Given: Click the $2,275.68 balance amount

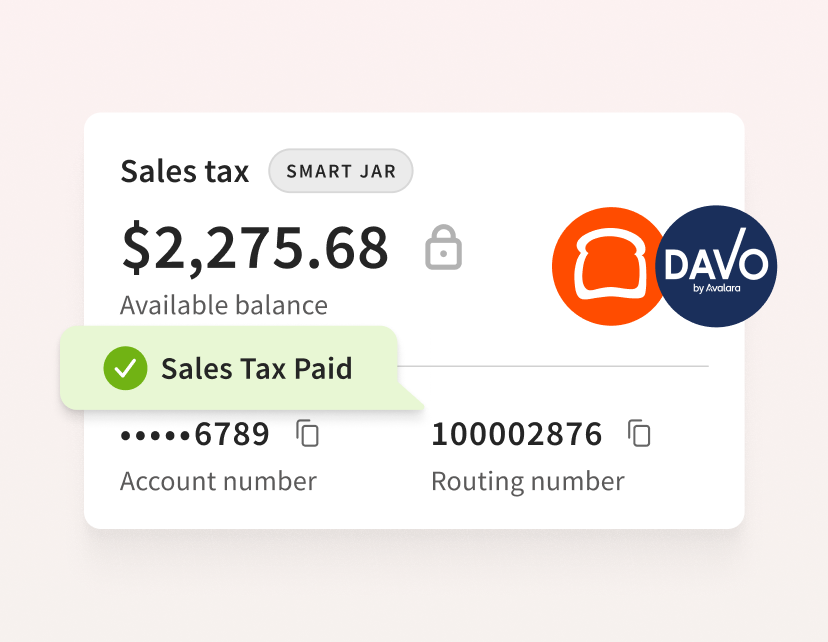Looking at the screenshot, I should coord(256,247).
